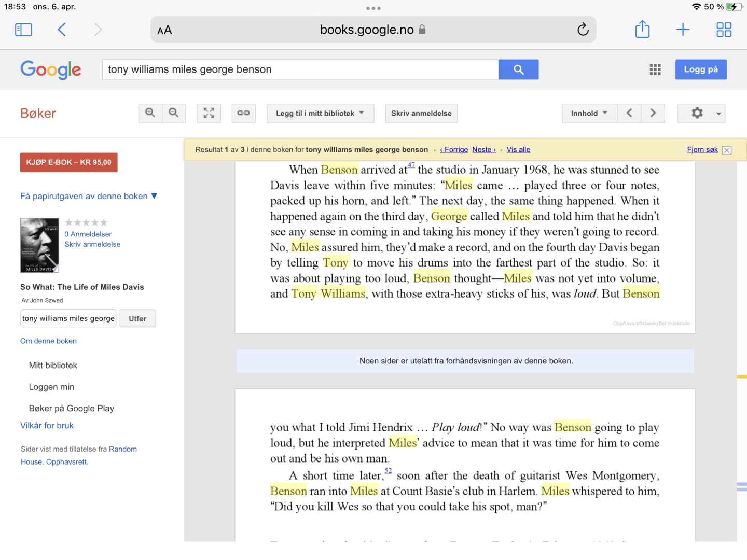Screen dimensions: 747x560
Task: Open 'Om denne boken' link
Action: tap(48, 341)
